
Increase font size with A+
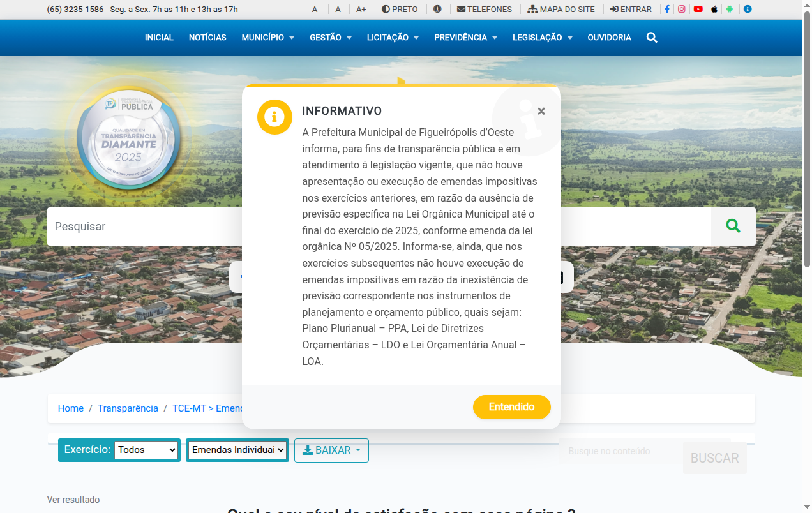tap(361, 10)
